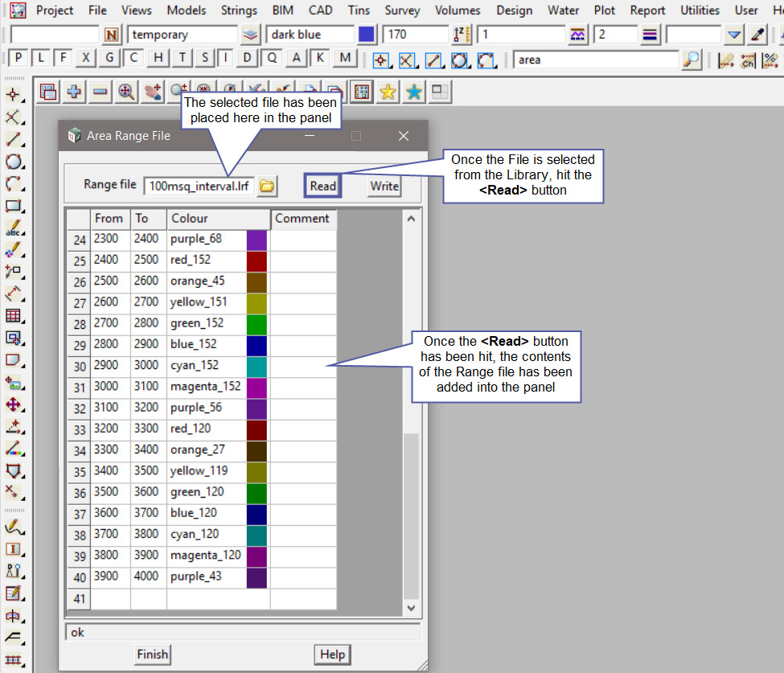Toggle the M snap letter button

click(x=345, y=59)
